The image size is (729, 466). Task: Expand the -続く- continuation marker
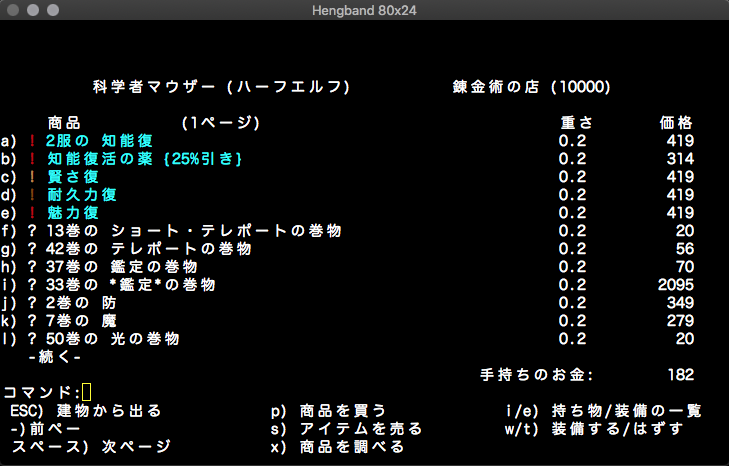pos(56,357)
